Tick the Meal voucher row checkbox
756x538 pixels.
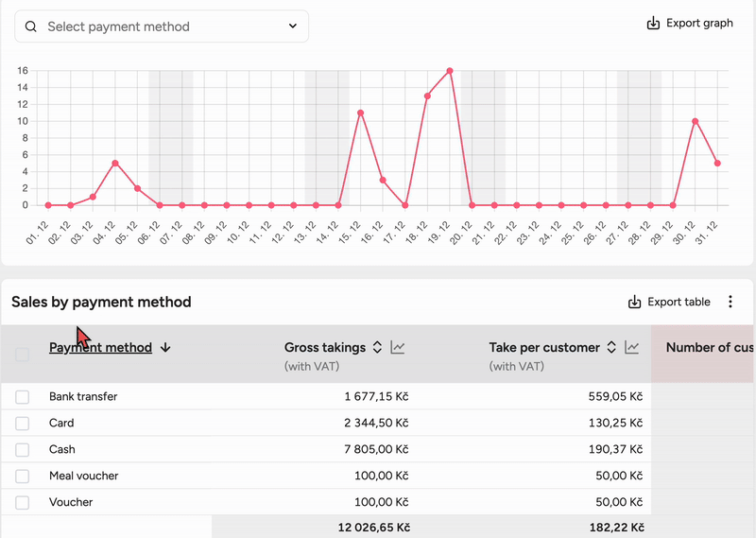click(23, 477)
